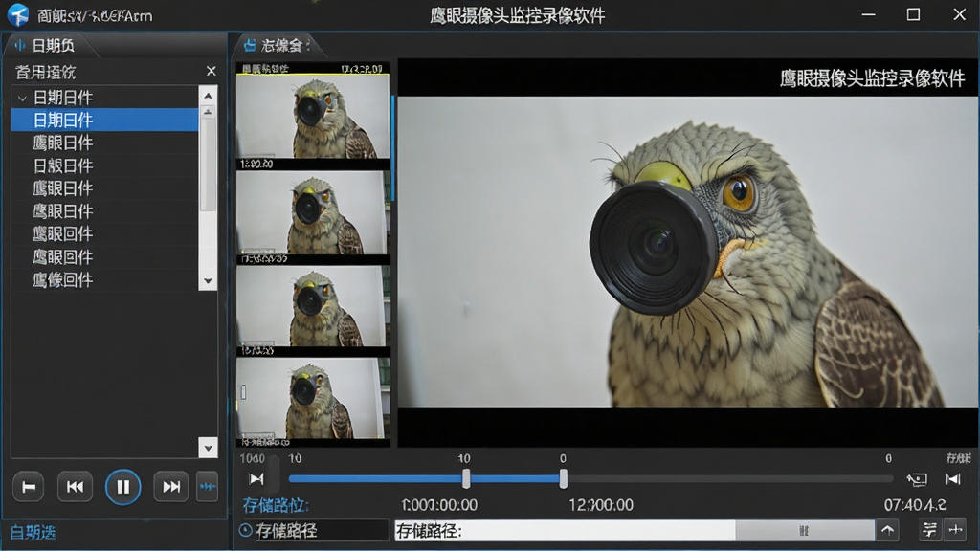Click the list-settings icon at bottom right
980x551 pixels.
929,530
